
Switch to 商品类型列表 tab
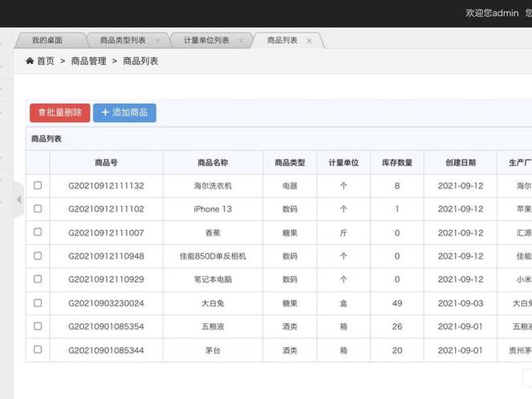click(x=123, y=41)
